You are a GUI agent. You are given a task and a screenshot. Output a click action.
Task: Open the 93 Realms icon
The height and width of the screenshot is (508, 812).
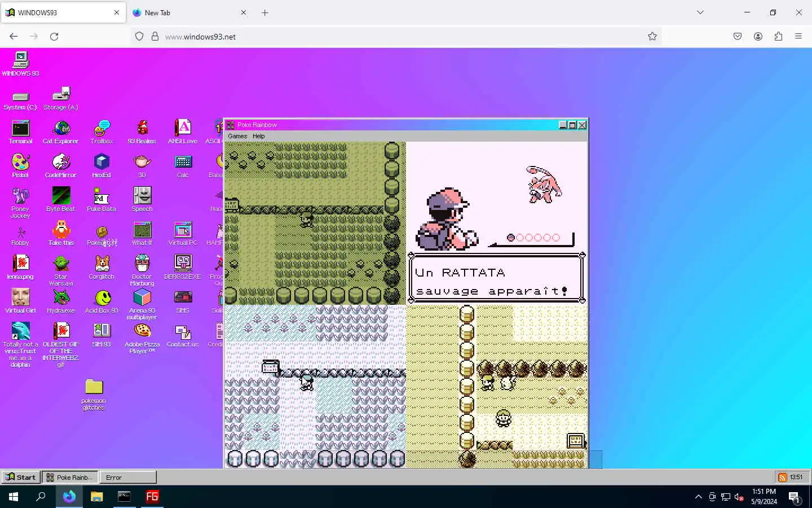coord(142,133)
